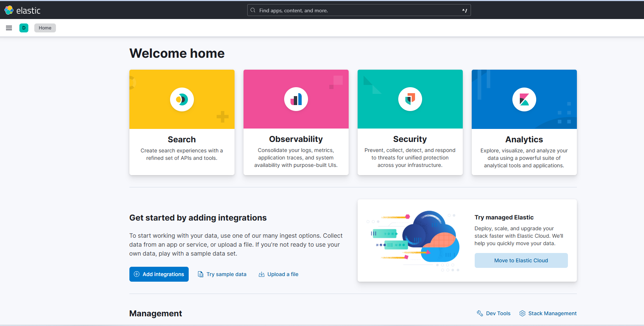Click the Try managed Elastic heading

(504, 217)
